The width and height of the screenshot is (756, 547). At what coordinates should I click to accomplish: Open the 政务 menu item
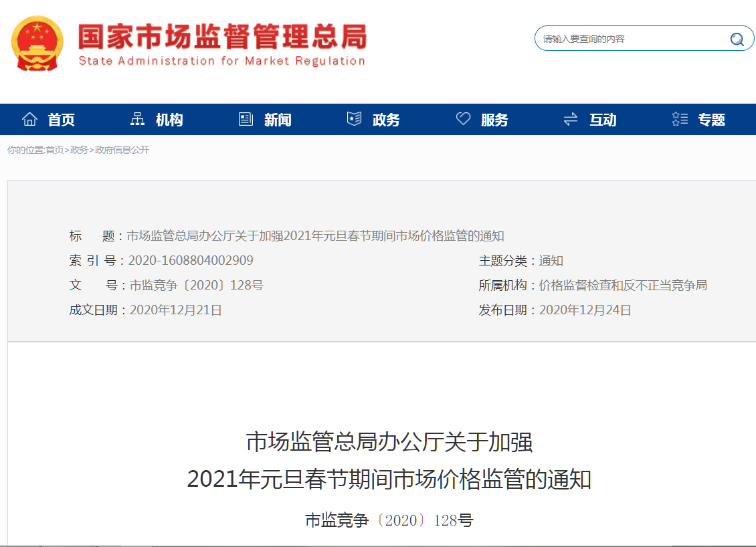pyautogui.click(x=386, y=120)
